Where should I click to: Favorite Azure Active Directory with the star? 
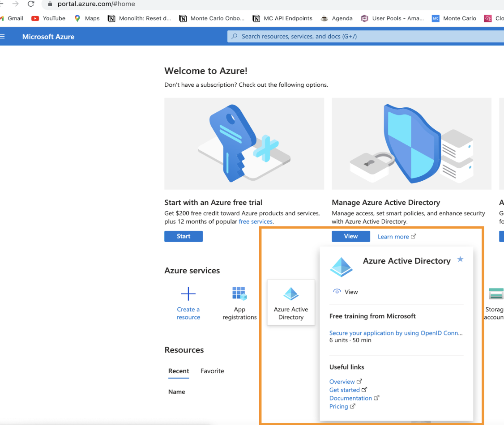pyautogui.click(x=460, y=259)
